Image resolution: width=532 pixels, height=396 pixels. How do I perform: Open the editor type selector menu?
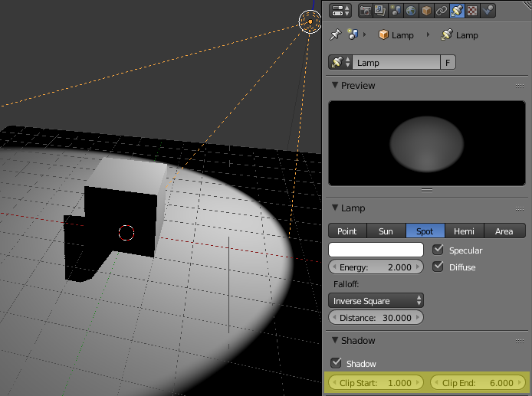click(340, 11)
